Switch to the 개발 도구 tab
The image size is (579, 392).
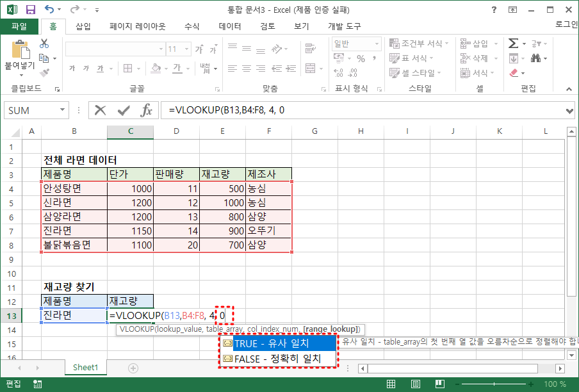click(x=344, y=26)
